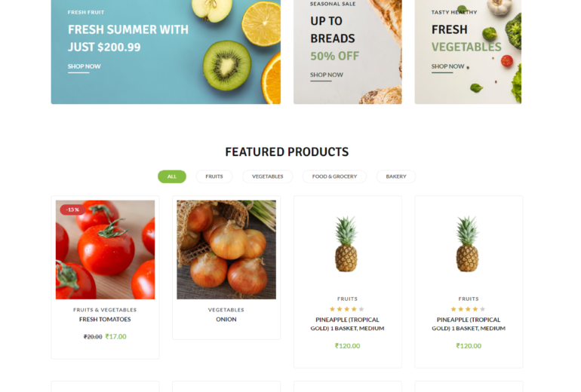Click Shop Now on breads banner
The image size is (581, 392).
coord(326,75)
